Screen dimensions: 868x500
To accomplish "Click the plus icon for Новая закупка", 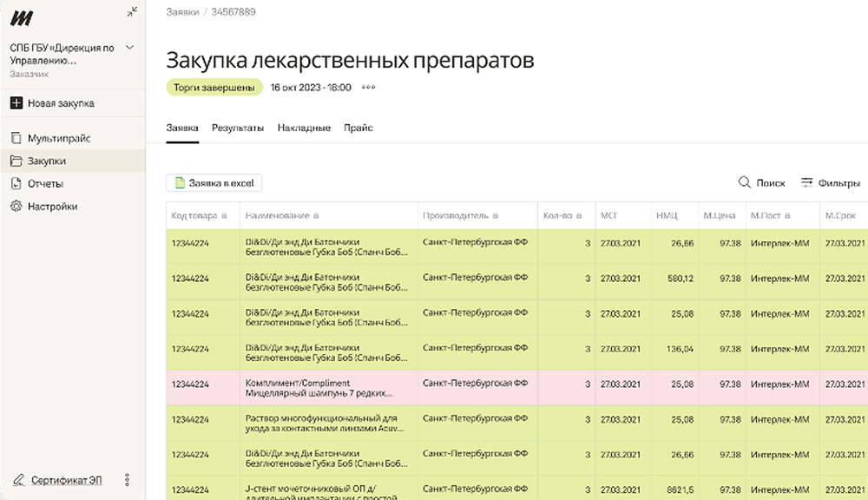I will pos(16,103).
